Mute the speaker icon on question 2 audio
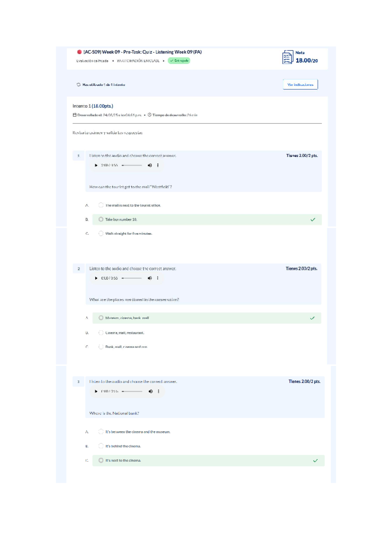 tap(150, 279)
